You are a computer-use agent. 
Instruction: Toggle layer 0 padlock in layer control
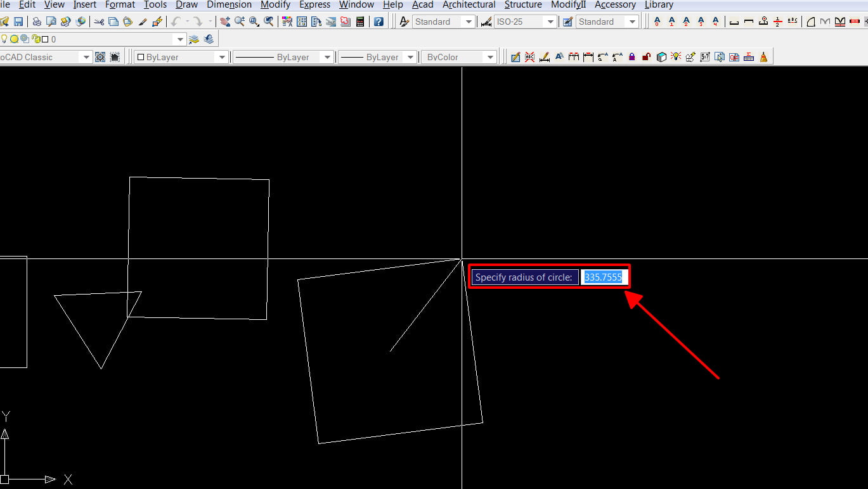(36, 39)
